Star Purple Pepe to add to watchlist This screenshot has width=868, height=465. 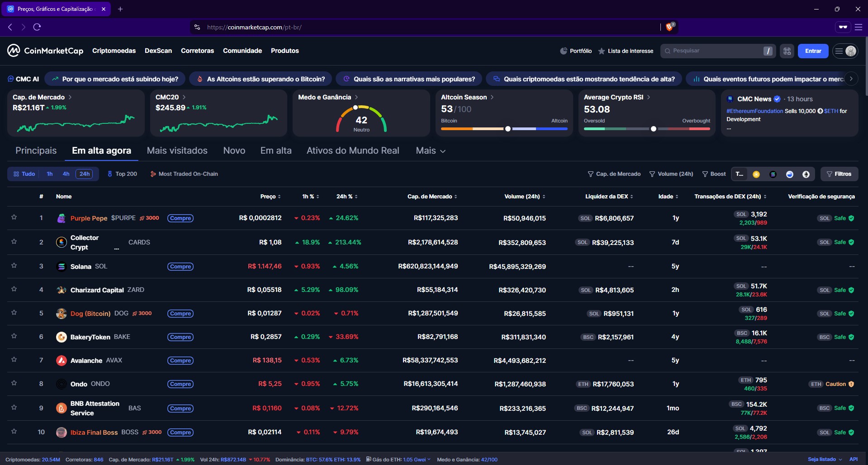click(14, 217)
